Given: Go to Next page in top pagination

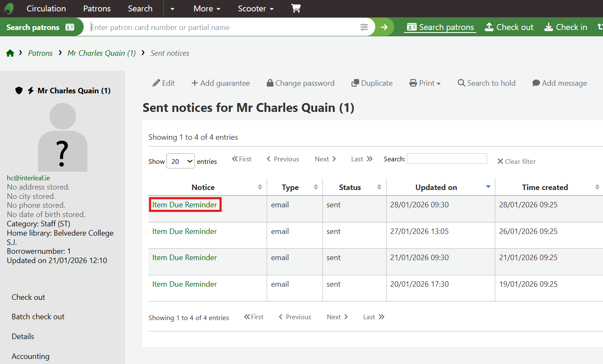Looking at the screenshot, I should click(325, 159).
